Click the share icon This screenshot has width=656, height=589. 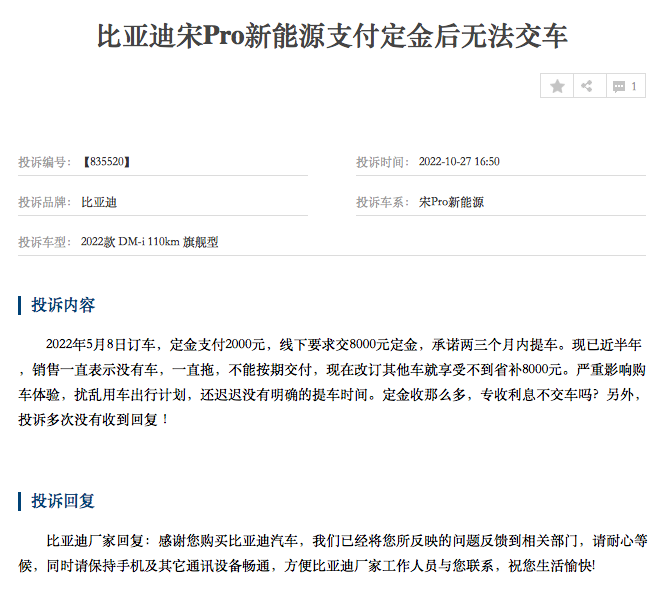(x=587, y=86)
